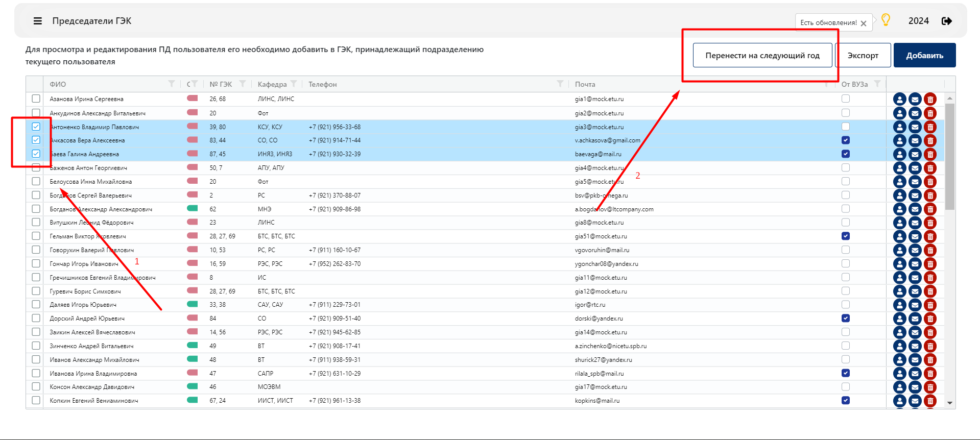Screen dimensions: 980x440
Task: Click the logout icon next to 2024
Action: point(947,21)
